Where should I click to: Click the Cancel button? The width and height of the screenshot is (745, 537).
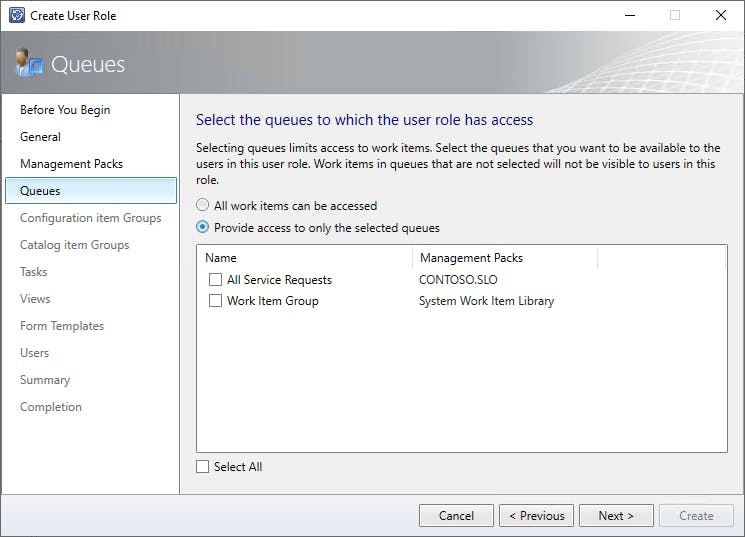tap(456, 516)
